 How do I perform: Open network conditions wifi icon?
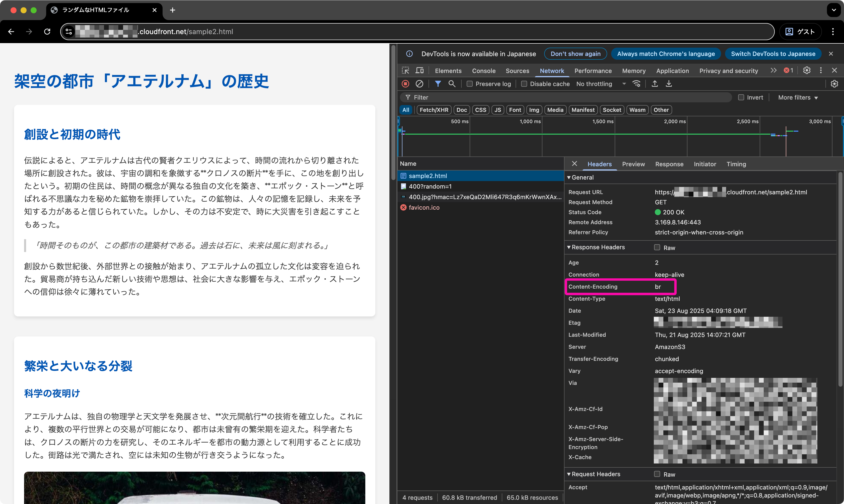pos(637,83)
